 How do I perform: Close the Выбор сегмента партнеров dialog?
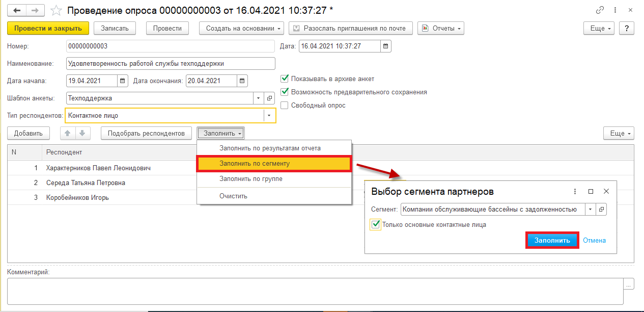pos(606,191)
